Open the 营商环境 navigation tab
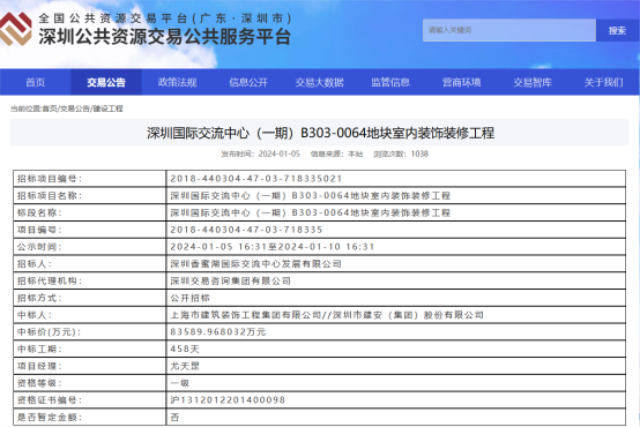This screenshot has width=640, height=427. click(x=461, y=82)
